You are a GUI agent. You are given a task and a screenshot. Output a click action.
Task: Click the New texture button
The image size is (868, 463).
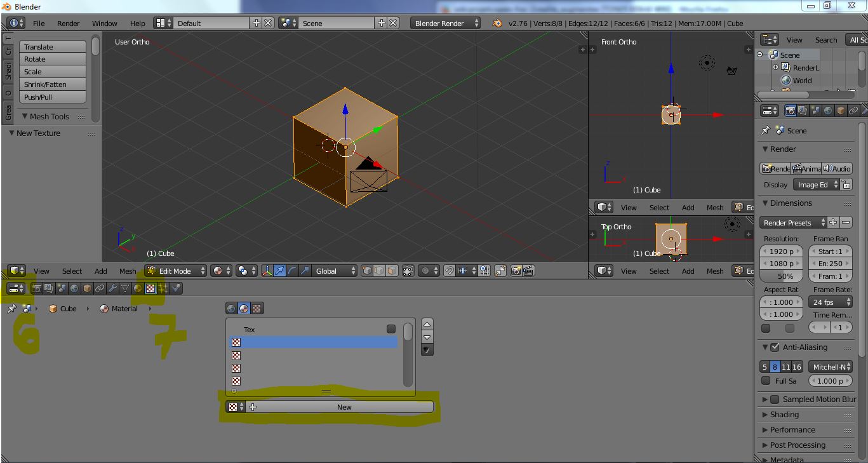[x=344, y=407]
